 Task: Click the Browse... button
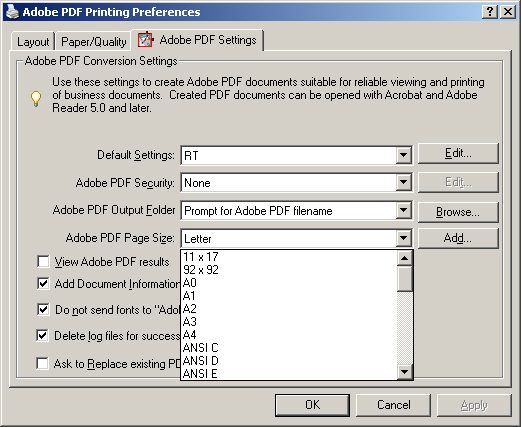[458, 212]
